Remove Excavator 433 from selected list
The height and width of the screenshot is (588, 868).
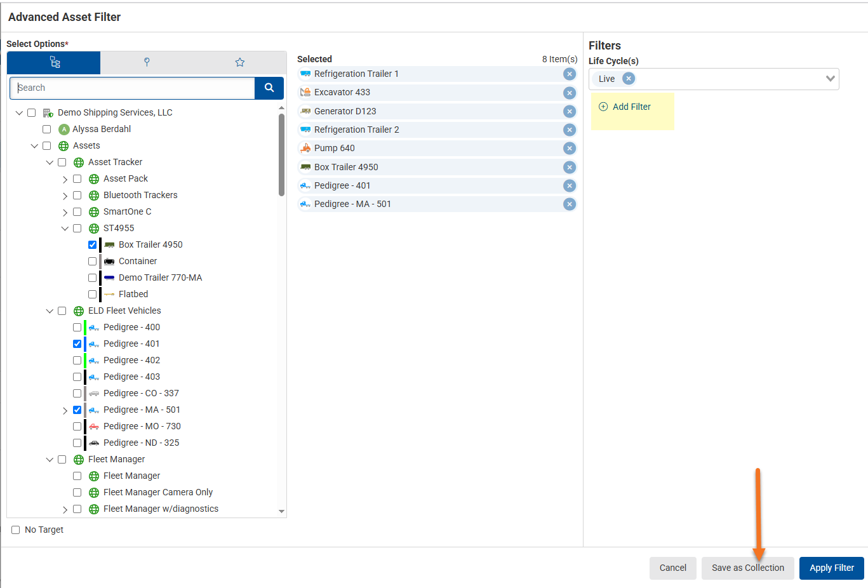pos(570,93)
